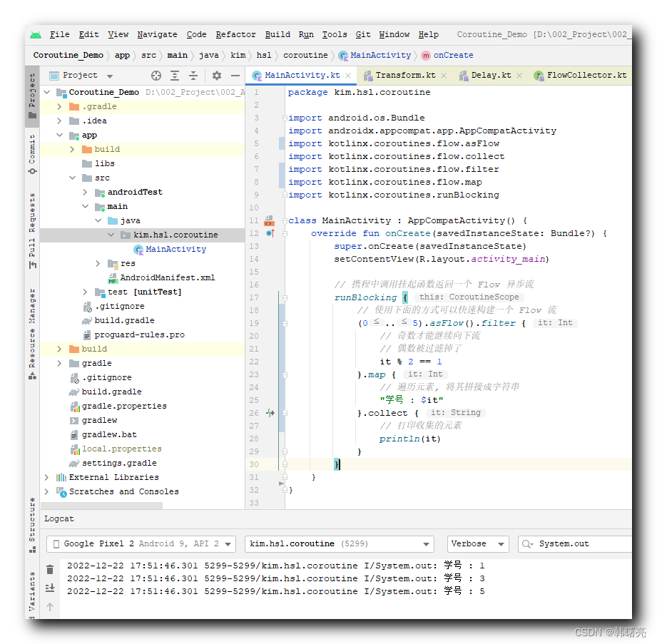The image size is (657, 644).
Task: Click Coroutine_Demo breadcrumb in navigation bar
Action: [68, 56]
